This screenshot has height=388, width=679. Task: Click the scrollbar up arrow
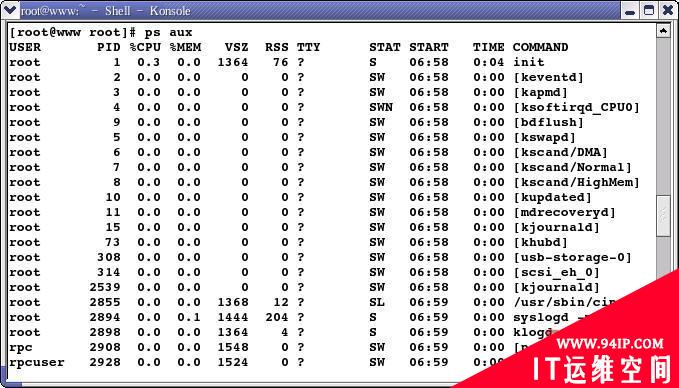coord(663,31)
